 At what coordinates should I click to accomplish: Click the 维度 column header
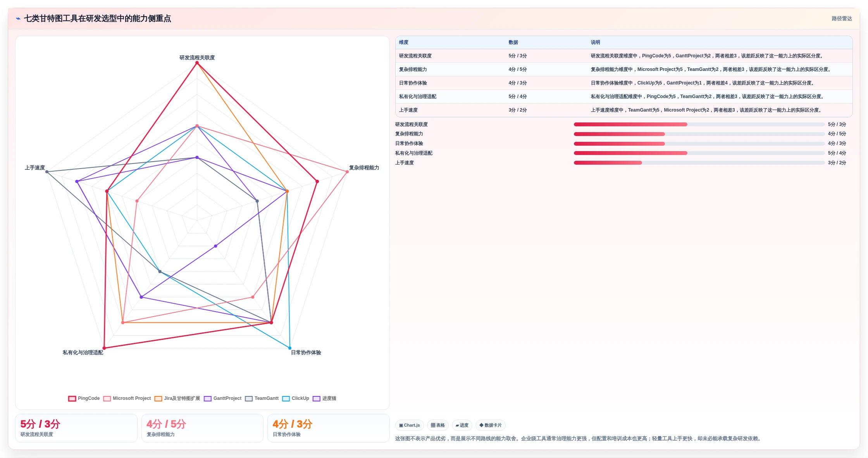click(404, 42)
